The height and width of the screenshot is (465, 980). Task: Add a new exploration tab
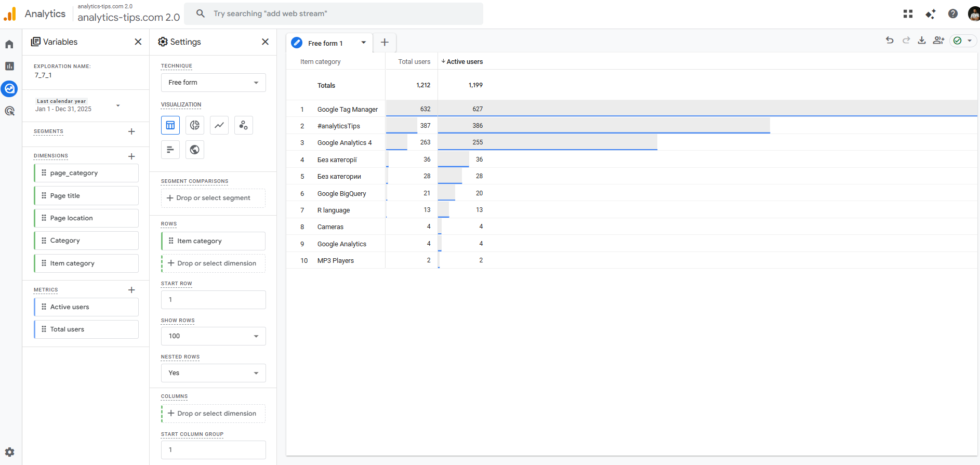(385, 43)
